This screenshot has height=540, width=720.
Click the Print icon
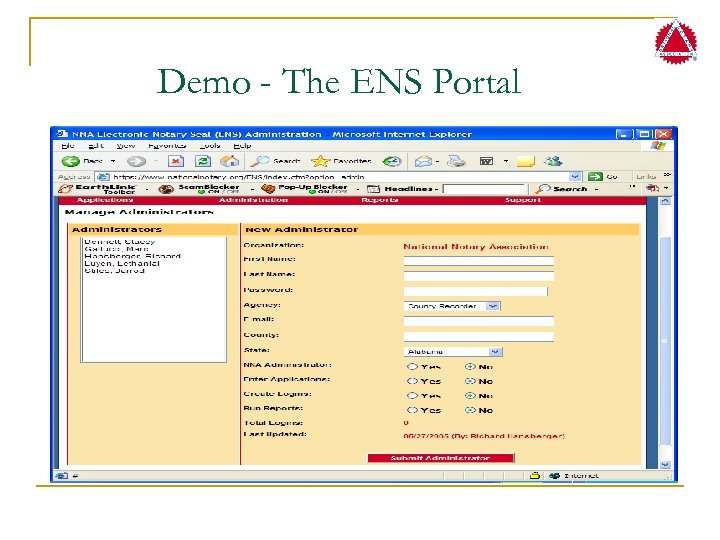pos(457,161)
